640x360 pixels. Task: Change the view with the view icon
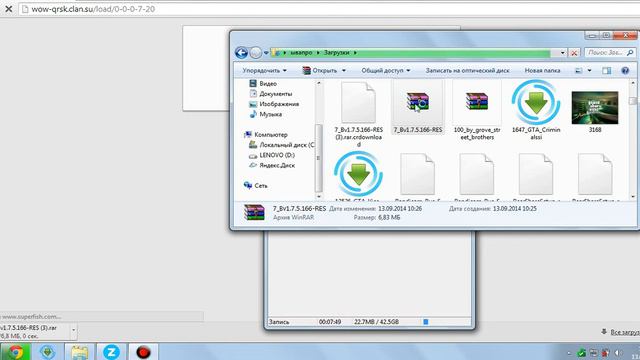coord(578,71)
